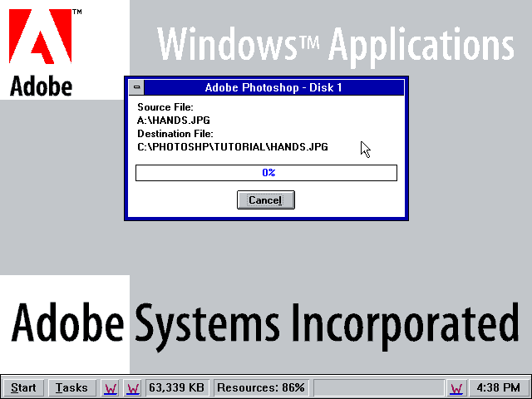This screenshot has height=399, width=532.
Task: Click the empty taskbar area after Resources
Action: (x=377, y=387)
